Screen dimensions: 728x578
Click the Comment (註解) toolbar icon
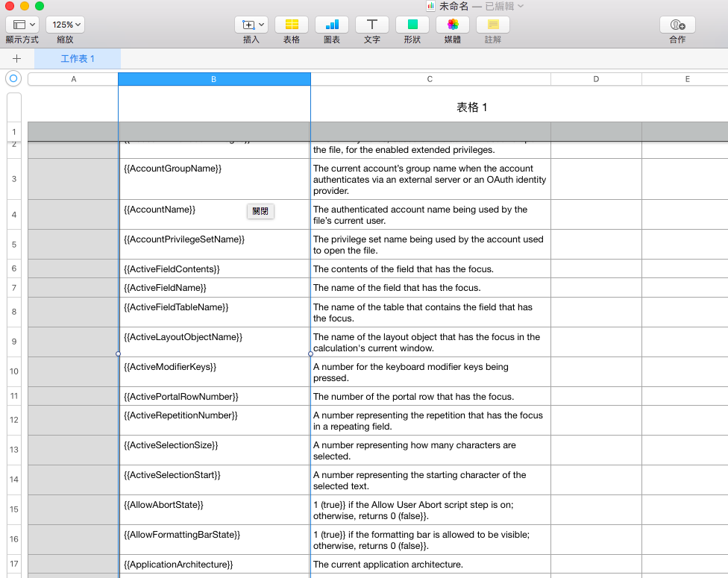[x=493, y=25]
